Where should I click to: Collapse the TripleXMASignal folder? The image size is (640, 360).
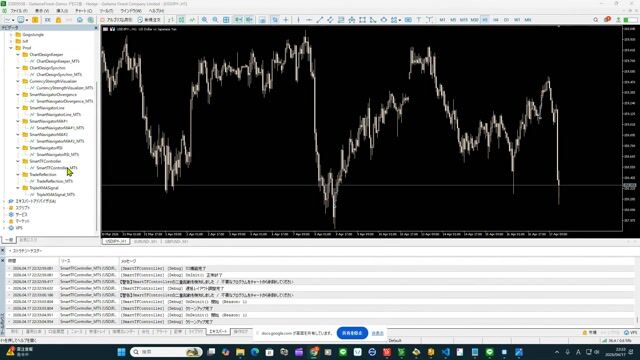click(x=18, y=188)
